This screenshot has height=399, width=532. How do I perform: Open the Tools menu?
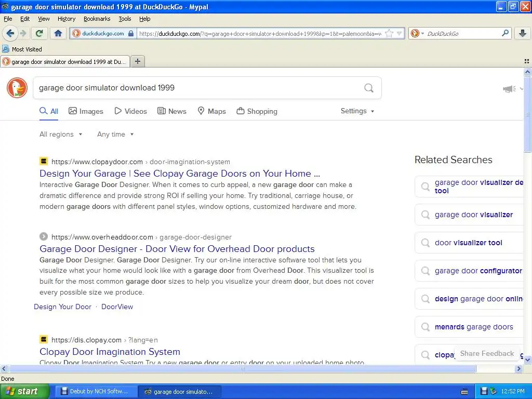point(125,19)
